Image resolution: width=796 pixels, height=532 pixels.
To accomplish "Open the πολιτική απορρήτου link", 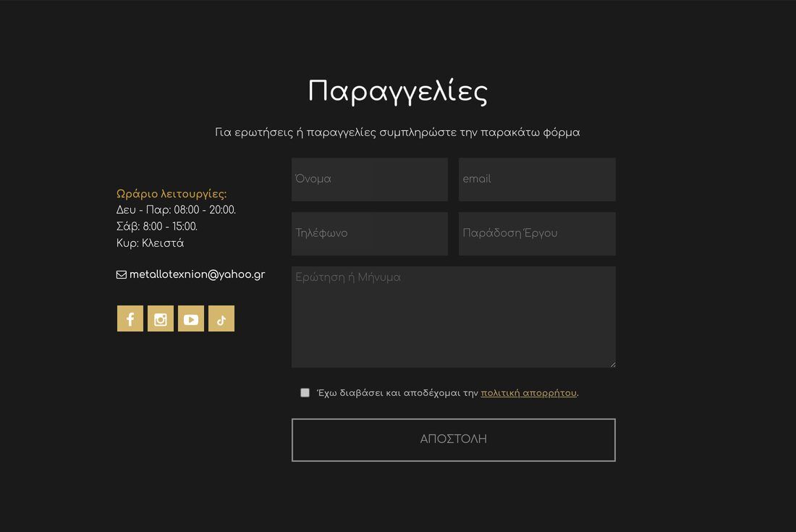I will [528, 393].
